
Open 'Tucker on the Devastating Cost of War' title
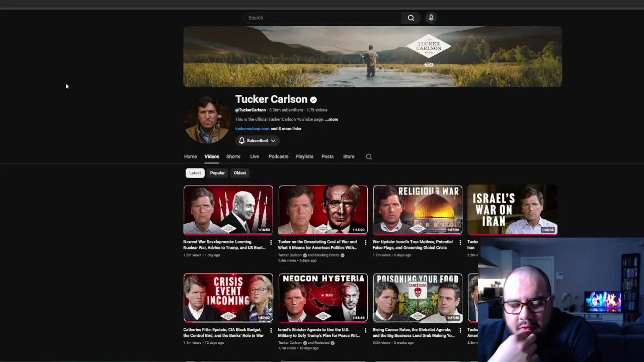pyautogui.click(x=318, y=244)
